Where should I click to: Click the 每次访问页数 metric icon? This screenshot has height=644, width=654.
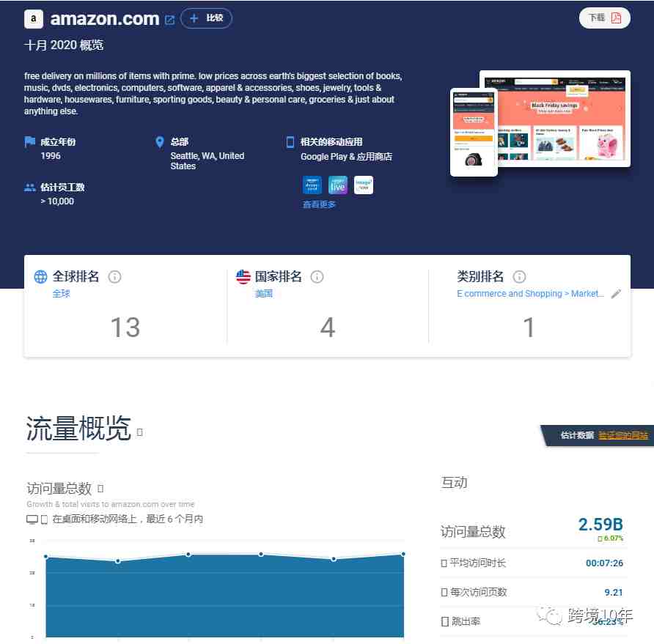tap(444, 593)
